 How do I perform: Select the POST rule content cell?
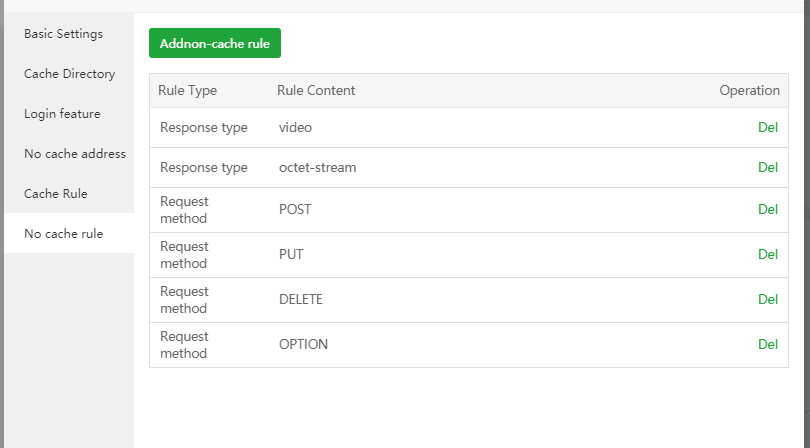tap(295, 210)
